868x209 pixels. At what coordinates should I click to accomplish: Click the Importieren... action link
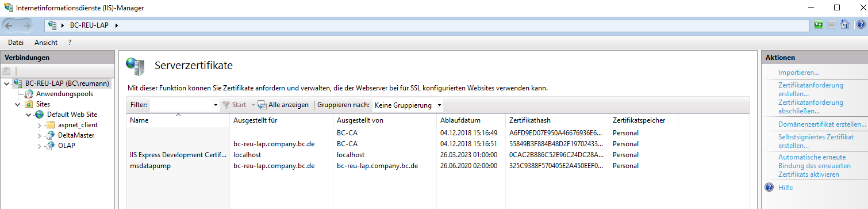pyautogui.click(x=798, y=73)
